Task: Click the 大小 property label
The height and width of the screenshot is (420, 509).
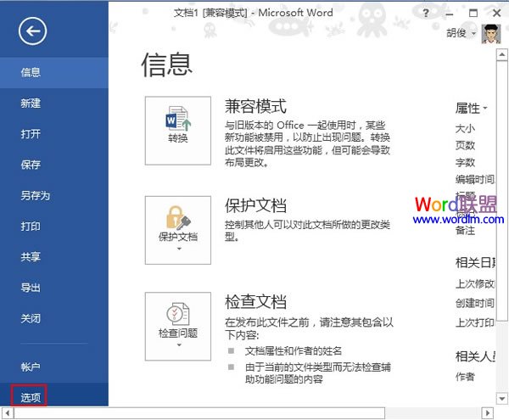Action: [465, 128]
